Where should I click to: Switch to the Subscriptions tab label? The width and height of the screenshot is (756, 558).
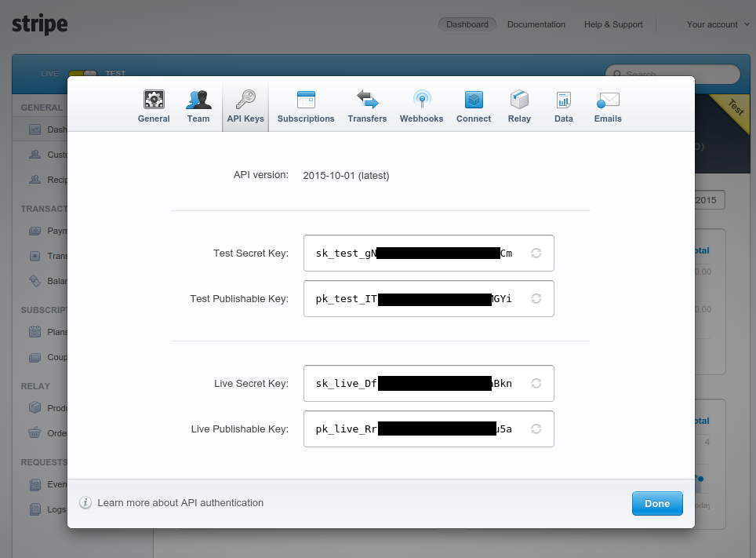306,119
